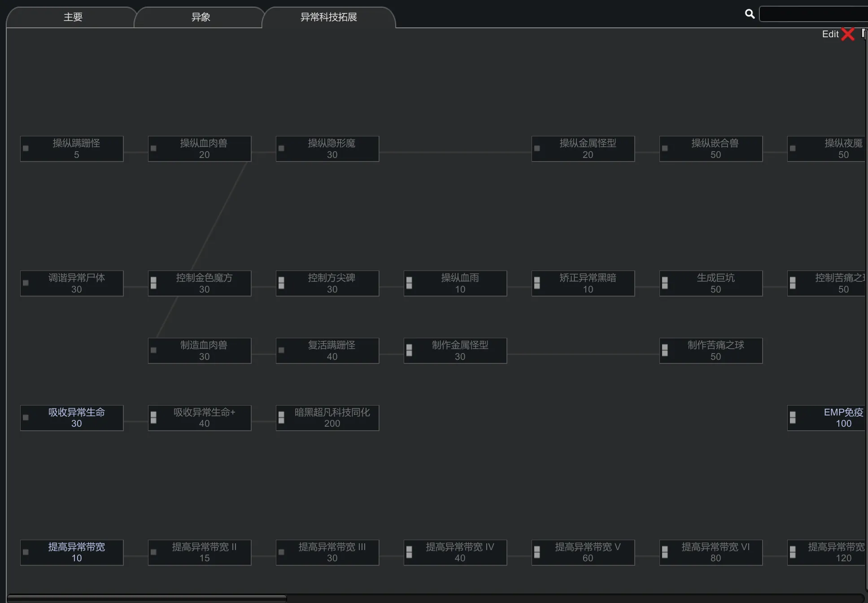Click status marker on 操纵血雨 node
The image size is (868, 603).
tap(409, 283)
